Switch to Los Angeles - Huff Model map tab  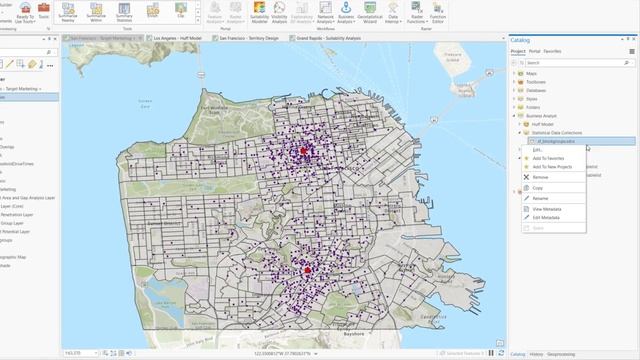tap(177, 38)
